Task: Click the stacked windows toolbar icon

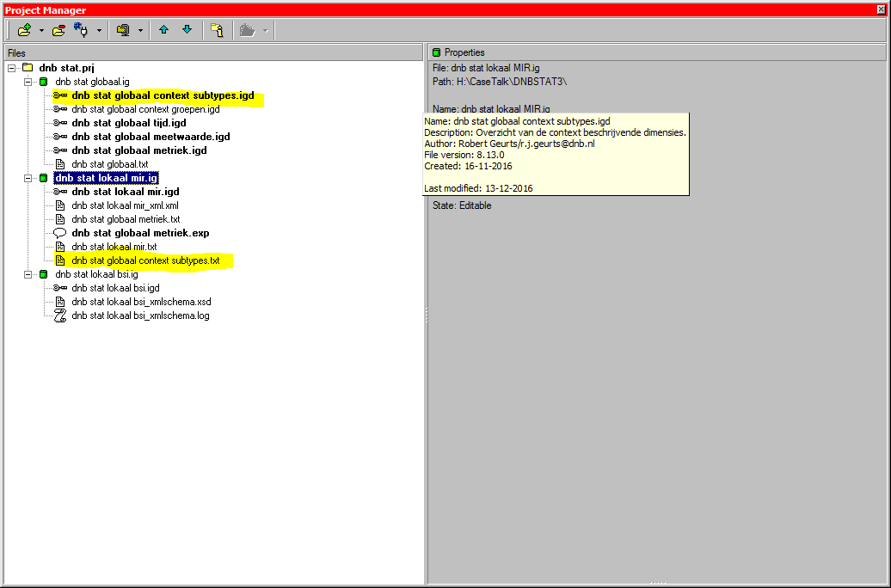Action: [x=123, y=30]
